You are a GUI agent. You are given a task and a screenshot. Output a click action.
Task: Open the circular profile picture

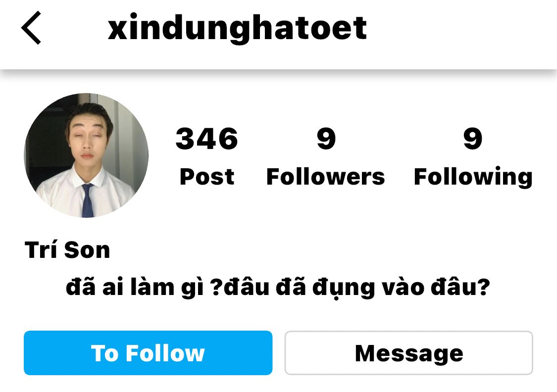coord(86,155)
